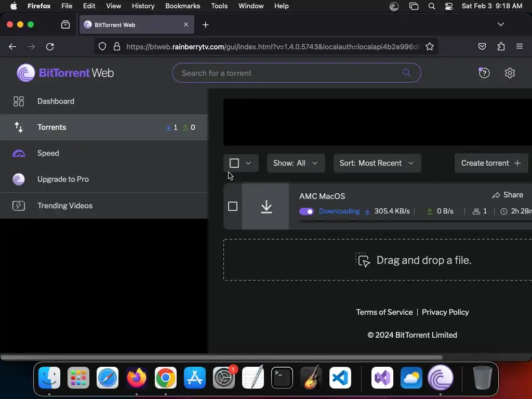
Task: Click the Trending Videos lightning icon
Action: [x=19, y=206]
